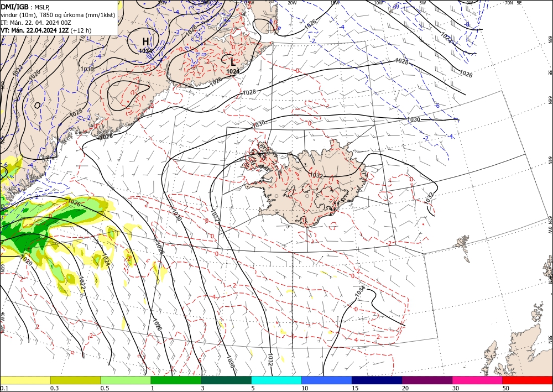Click the '1032' isobar label over Iceland
The height and width of the screenshot is (392, 553).
point(316,175)
